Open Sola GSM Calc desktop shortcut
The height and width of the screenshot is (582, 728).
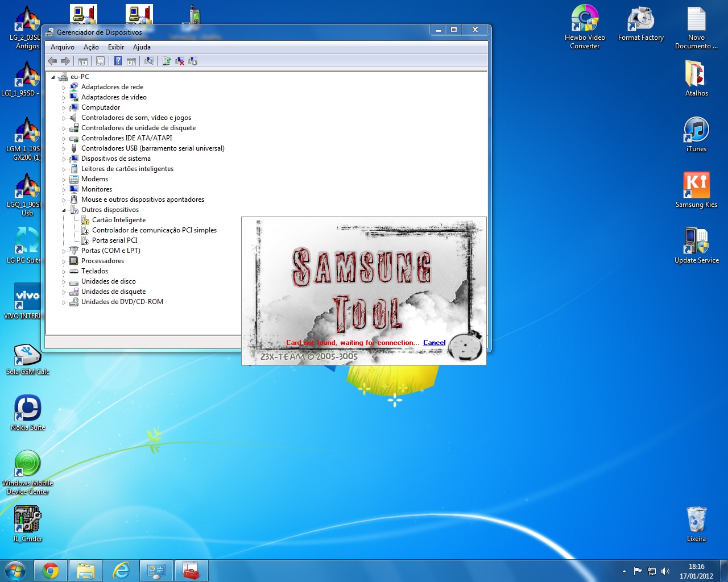tap(27, 359)
